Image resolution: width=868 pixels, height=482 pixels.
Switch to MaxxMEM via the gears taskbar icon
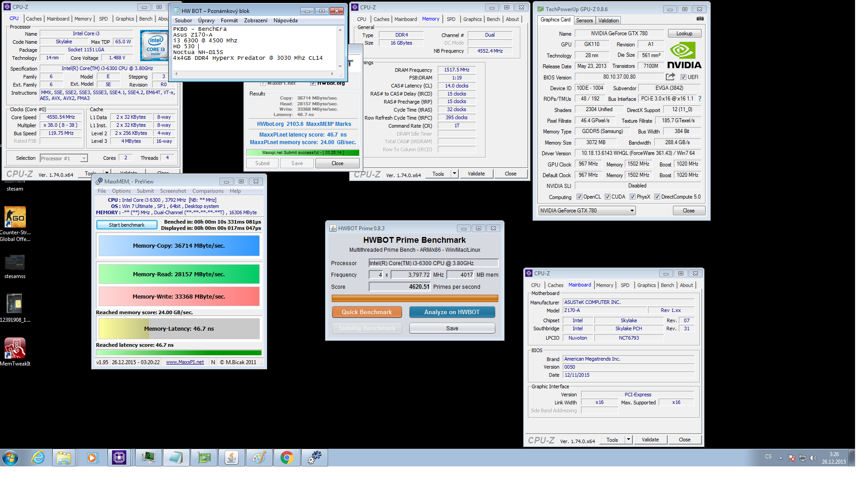point(315,458)
